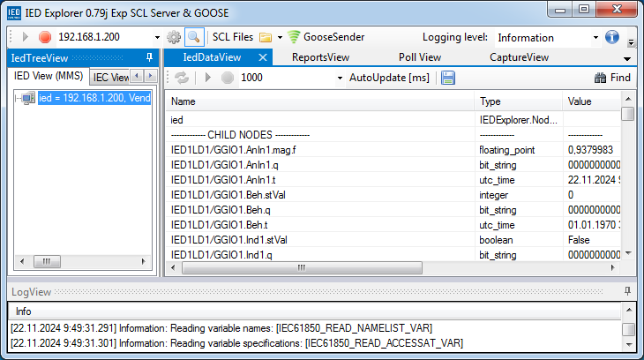Expand the 1000 AutoUpdate interval dropdown
Viewport: 644px width, 360px height.
pos(340,78)
